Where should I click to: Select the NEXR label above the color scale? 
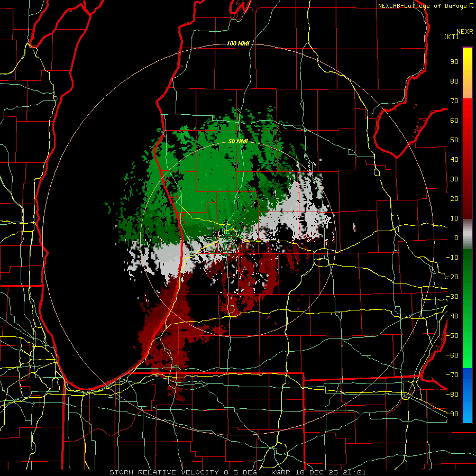tap(465, 32)
